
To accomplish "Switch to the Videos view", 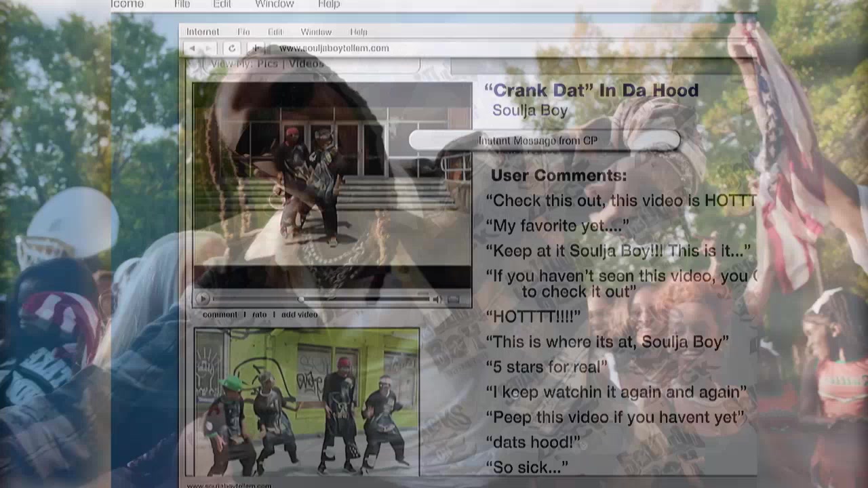I will (x=307, y=64).
